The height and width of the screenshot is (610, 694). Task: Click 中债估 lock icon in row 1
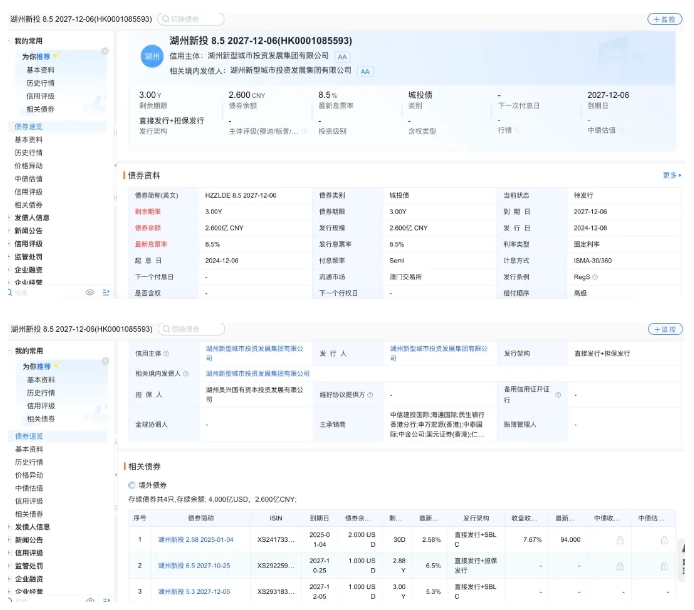pyautogui.click(x=664, y=540)
